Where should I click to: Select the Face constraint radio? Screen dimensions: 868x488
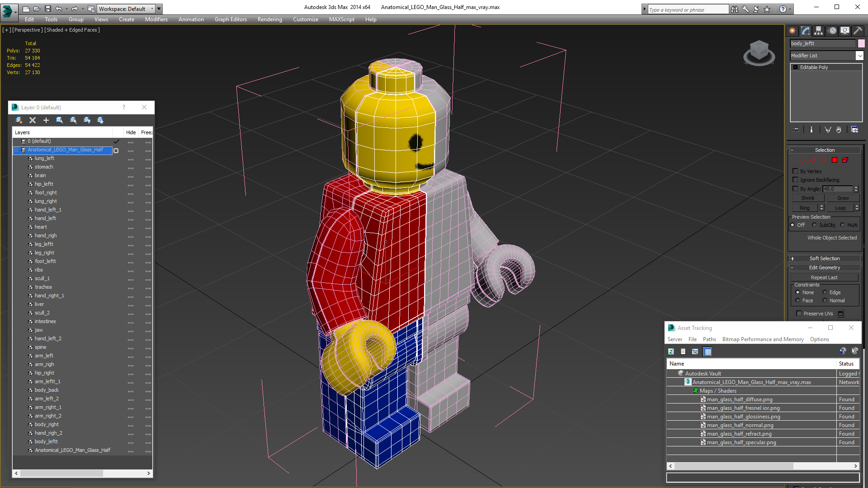pos(797,300)
